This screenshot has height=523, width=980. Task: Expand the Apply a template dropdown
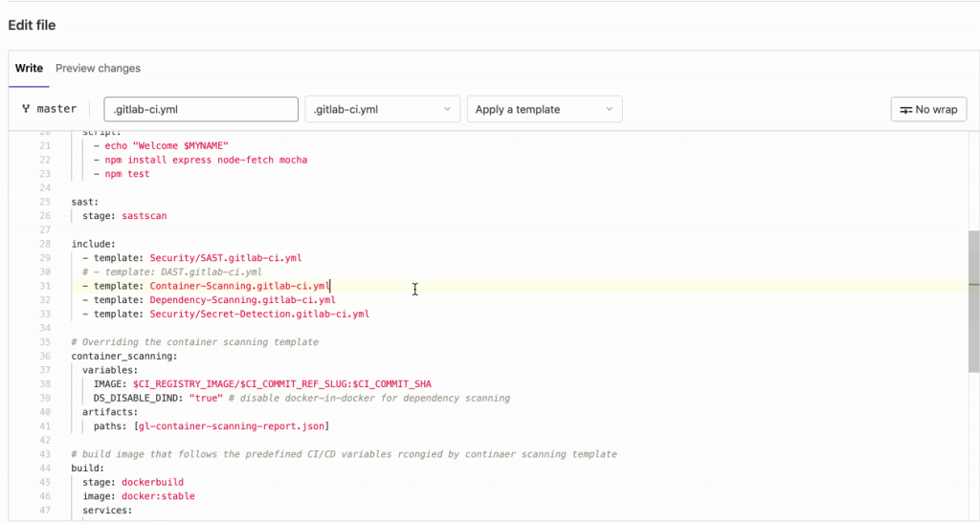coord(544,109)
